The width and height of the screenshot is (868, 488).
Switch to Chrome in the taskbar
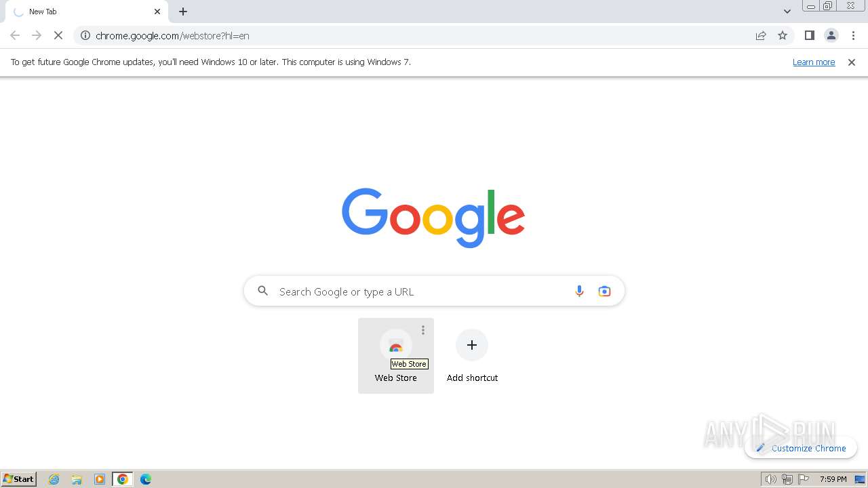123,479
